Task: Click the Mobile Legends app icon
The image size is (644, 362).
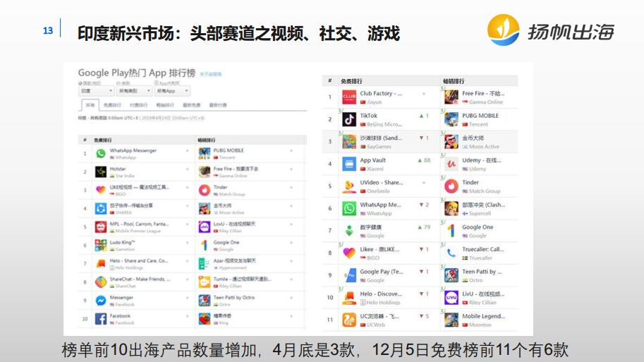Action: pyautogui.click(x=451, y=320)
